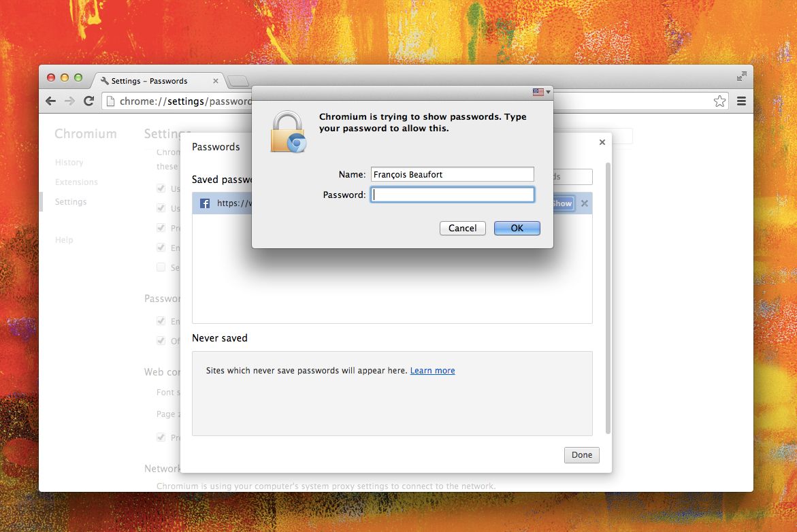797x532 pixels.
Task: Click the OK button in the password dialog
Action: 517,228
